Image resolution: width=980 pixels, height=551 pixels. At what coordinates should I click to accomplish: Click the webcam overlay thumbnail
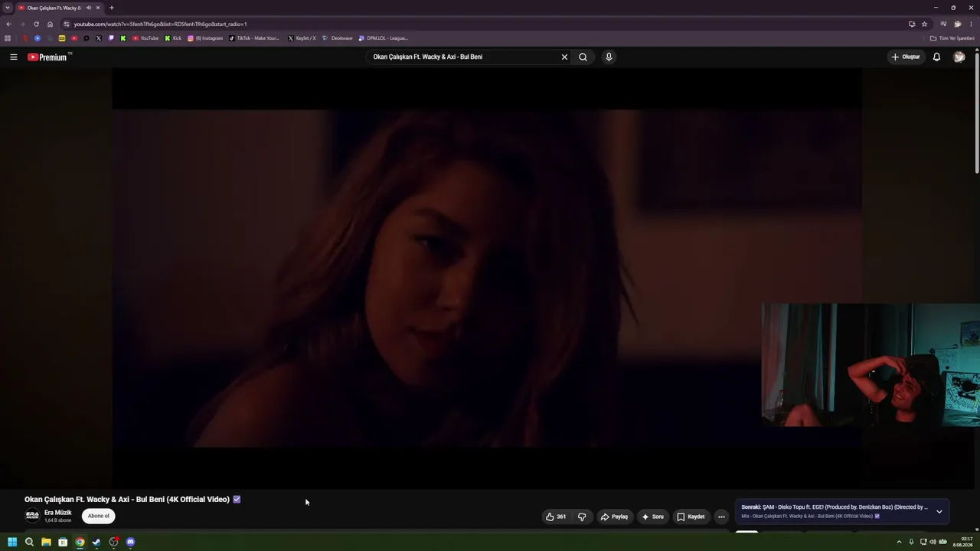(871, 364)
